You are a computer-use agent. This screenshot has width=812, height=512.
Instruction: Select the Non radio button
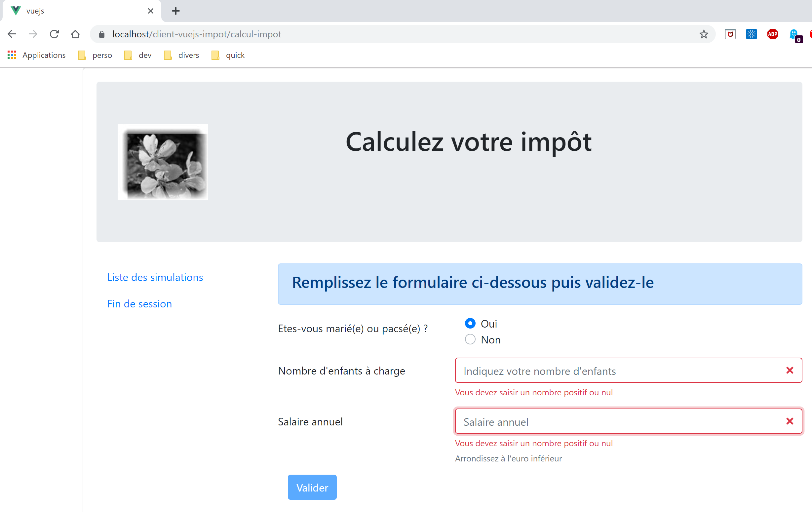pyautogui.click(x=470, y=339)
